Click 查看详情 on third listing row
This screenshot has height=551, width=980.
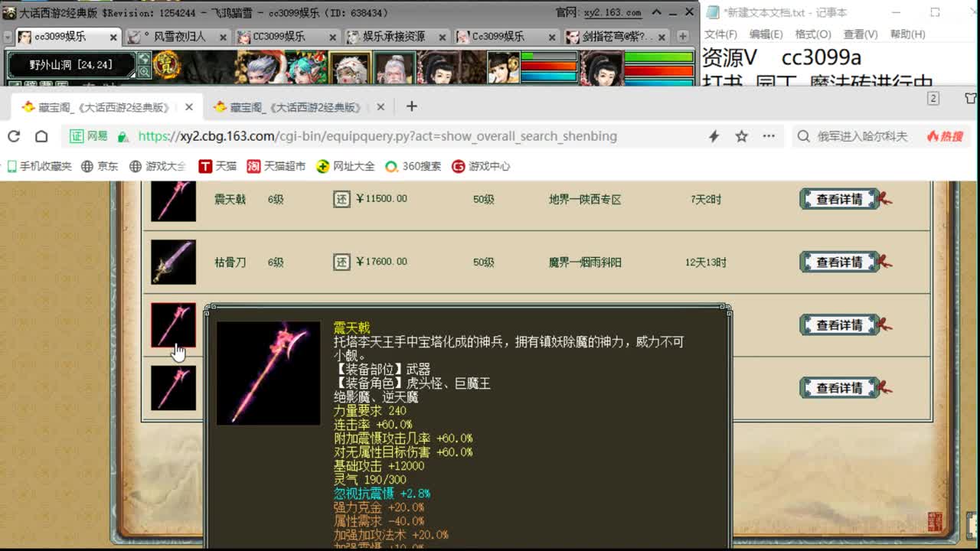[840, 324]
